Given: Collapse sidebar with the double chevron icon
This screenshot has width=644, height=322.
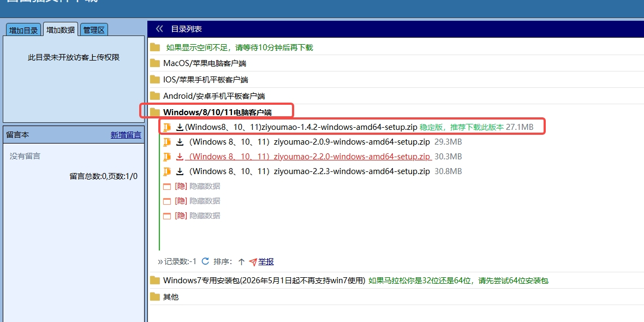Looking at the screenshot, I should click(159, 29).
